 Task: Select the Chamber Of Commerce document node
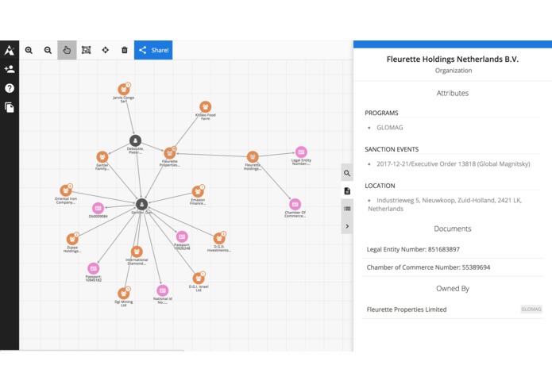click(295, 204)
